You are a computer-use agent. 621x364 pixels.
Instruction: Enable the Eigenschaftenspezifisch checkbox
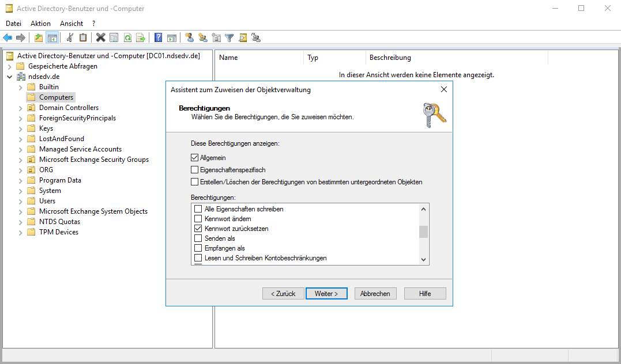click(194, 170)
